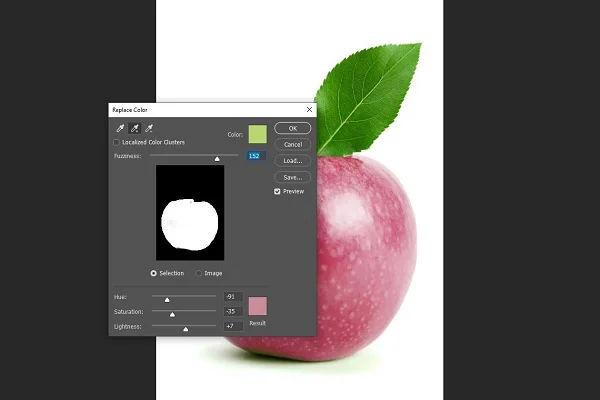
Task: Select the Subtract from Sample eyedropper
Action: point(149,129)
